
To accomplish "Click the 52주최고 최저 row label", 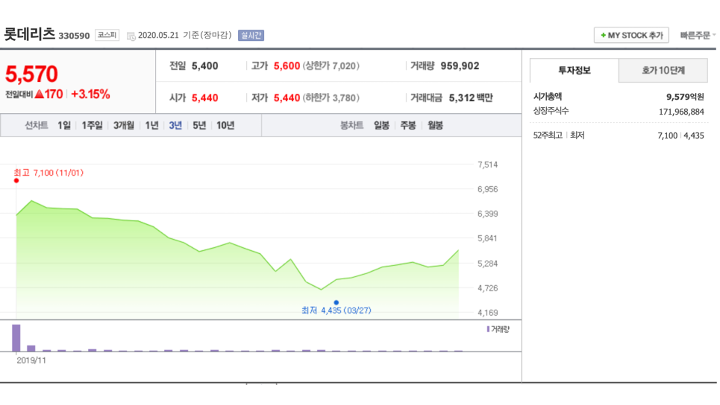I will click(x=558, y=135).
